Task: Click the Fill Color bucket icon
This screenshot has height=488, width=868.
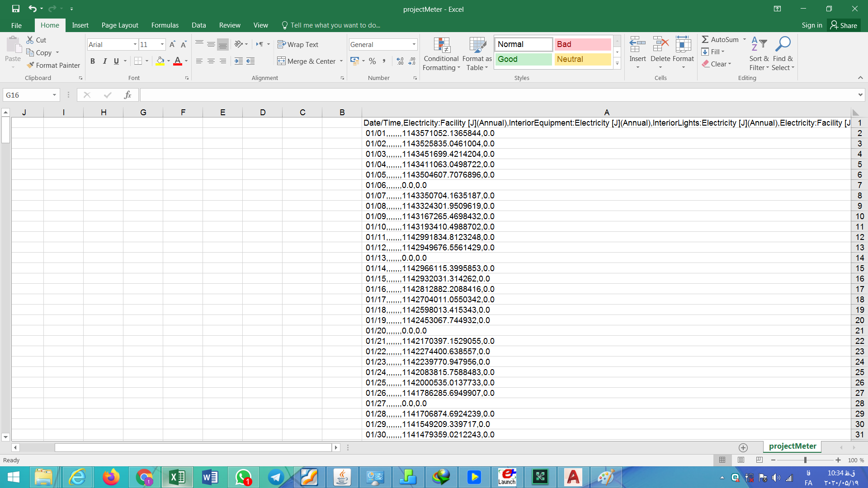Action: pyautogui.click(x=160, y=61)
